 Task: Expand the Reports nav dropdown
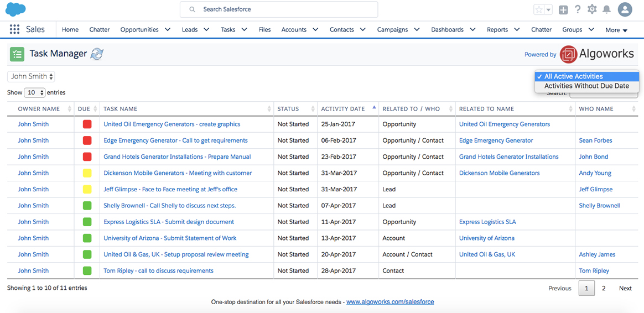point(517,29)
